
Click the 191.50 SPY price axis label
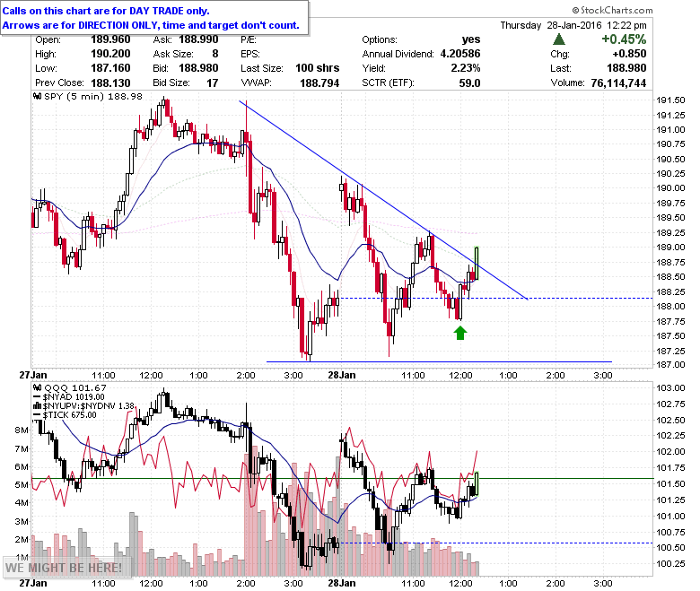pyautogui.click(x=670, y=100)
